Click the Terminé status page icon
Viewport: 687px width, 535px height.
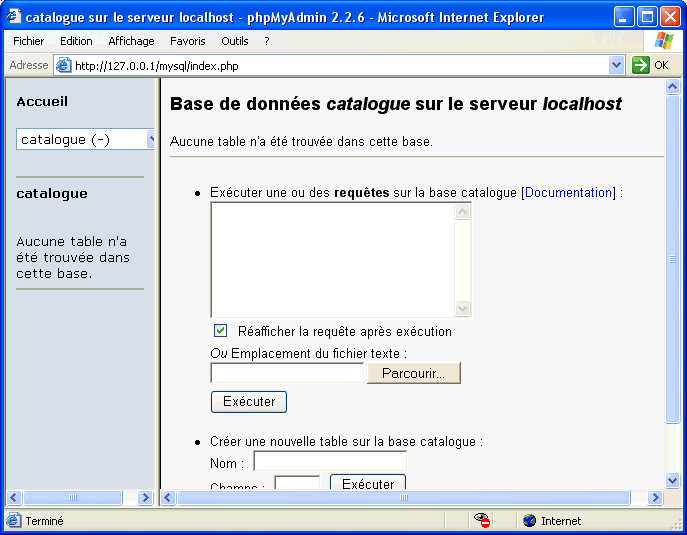(14, 520)
